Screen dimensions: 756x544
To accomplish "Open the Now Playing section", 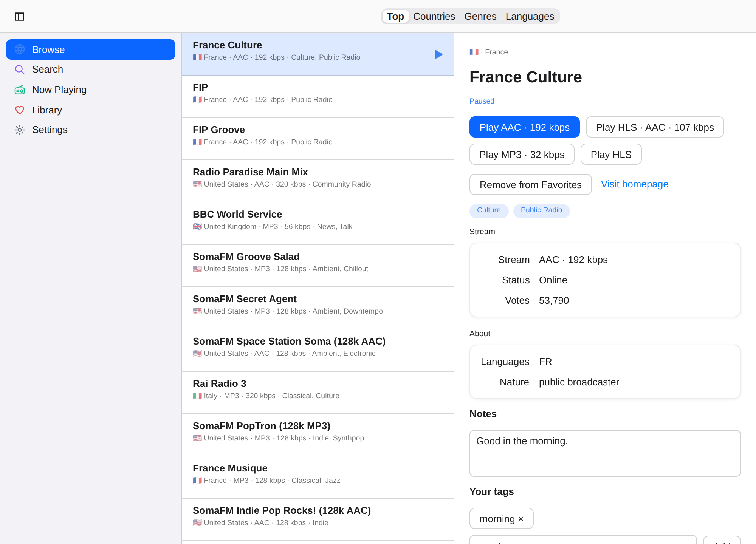I will coord(91,90).
